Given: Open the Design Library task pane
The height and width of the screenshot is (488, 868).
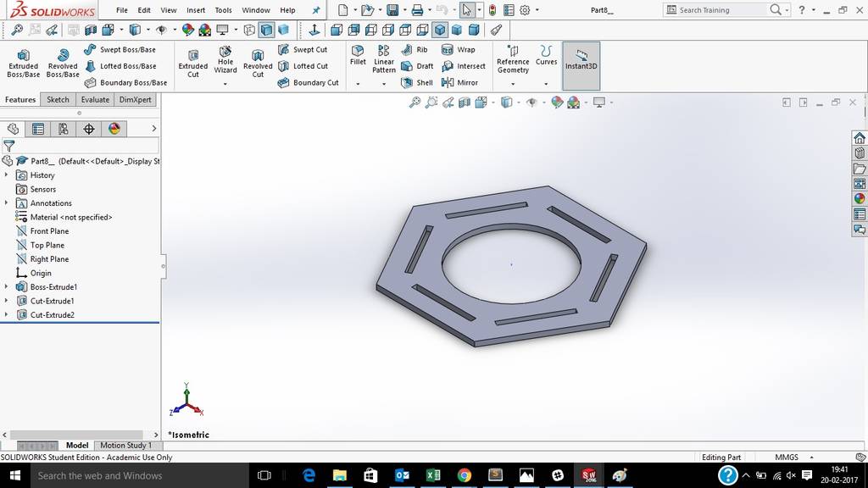Looking at the screenshot, I should point(860,153).
